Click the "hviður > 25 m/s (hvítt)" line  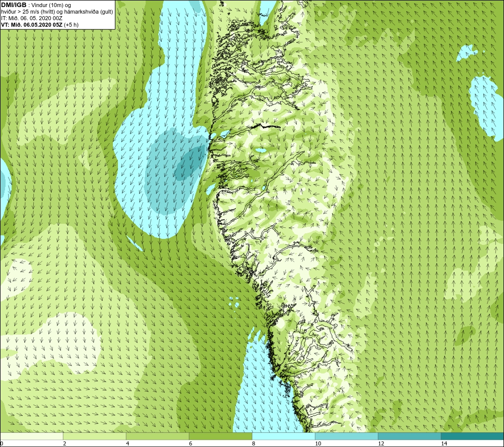28,12
